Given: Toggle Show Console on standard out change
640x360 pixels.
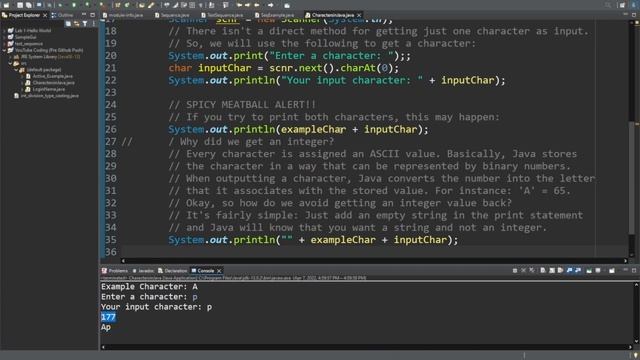Looking at the screenshot, I should [x=569, y=270].
